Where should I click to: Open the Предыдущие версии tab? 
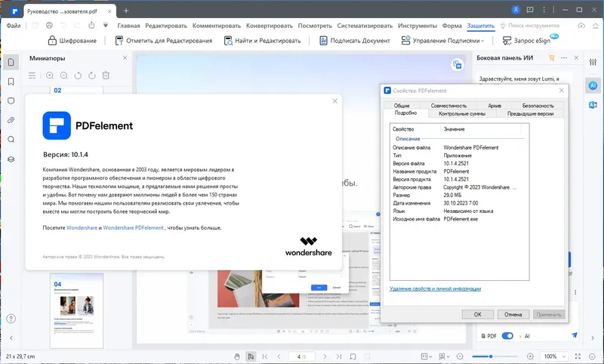530,113
